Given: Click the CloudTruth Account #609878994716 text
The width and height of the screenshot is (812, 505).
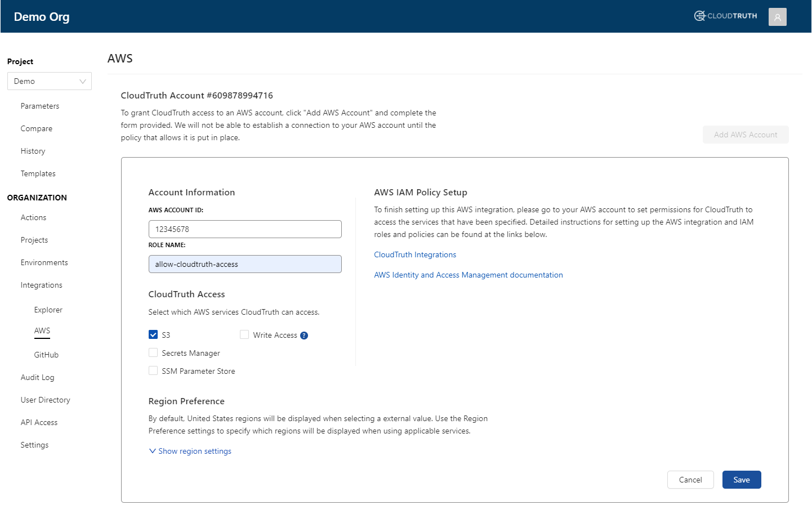Looking at the screenshot, I should tap(197, 95).
